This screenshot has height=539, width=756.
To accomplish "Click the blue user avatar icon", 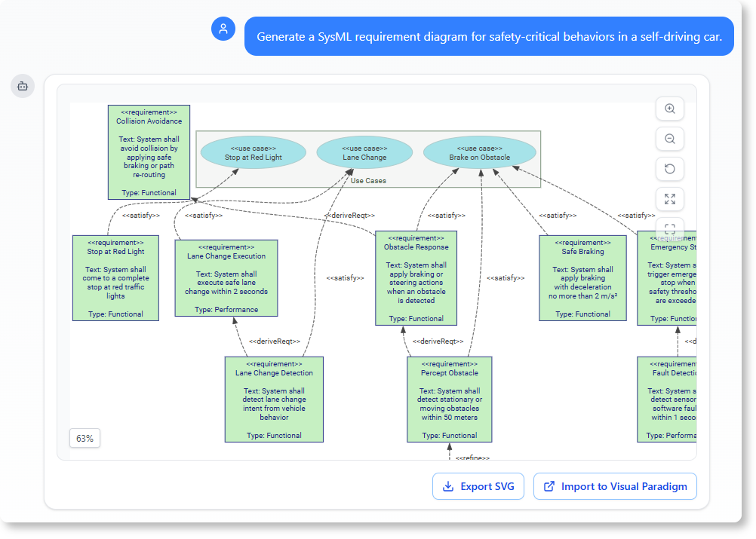I will [x=223, y=29].
